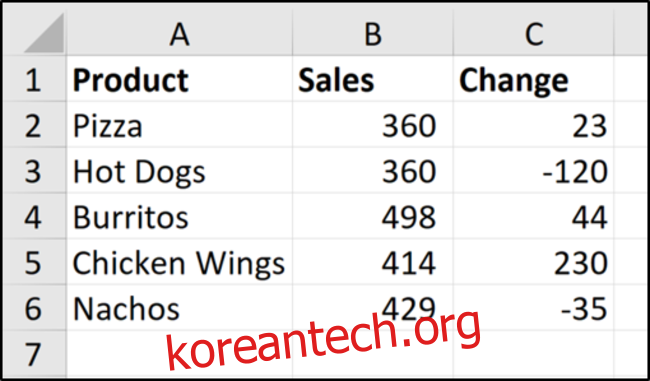This screenshot has height=381, width=650.
Task: Select row 3 header
Action: tap(34, 170)
